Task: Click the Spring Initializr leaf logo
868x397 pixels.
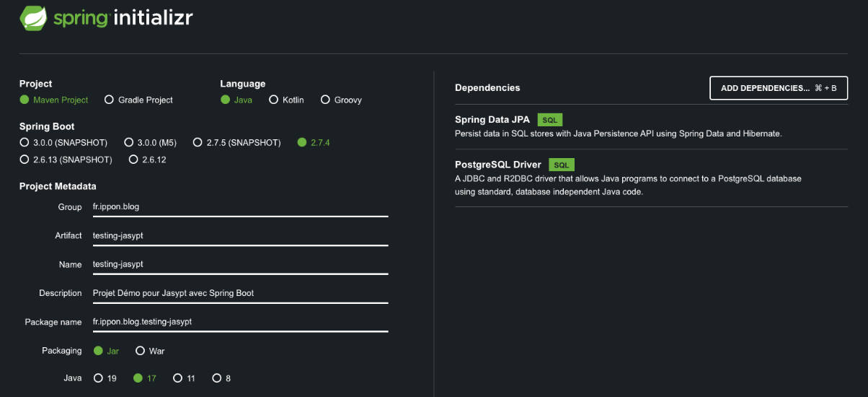Action: [33, 19]
